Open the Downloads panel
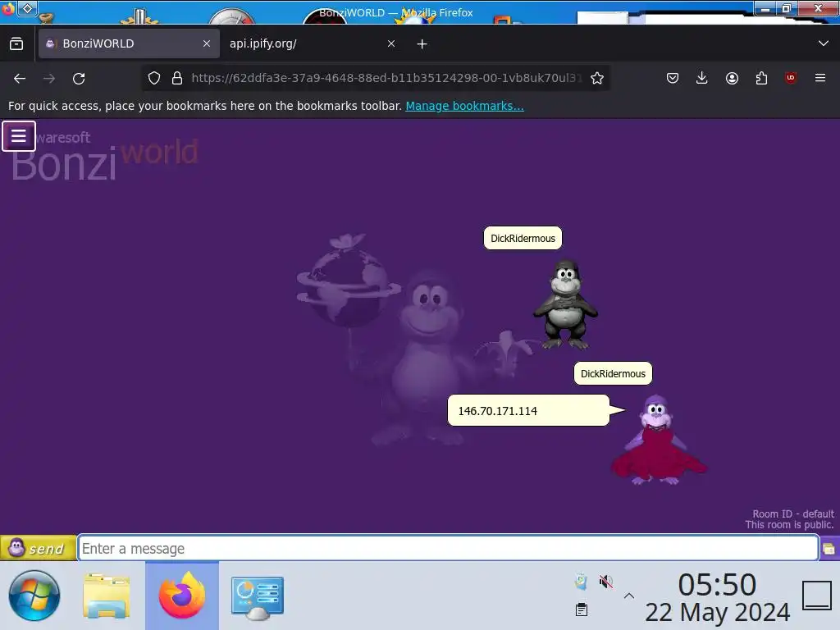 click(x=702, y=78)
